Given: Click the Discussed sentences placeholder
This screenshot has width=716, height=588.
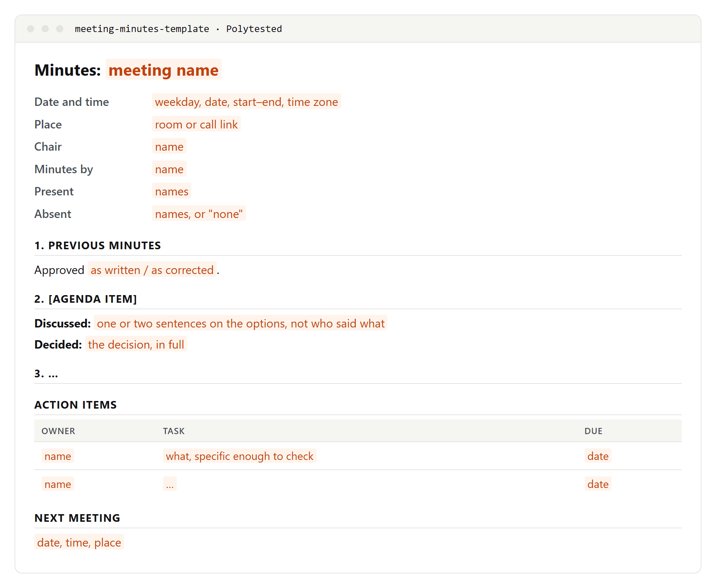Looking at the screenshot, I should [x=240, y=323].
